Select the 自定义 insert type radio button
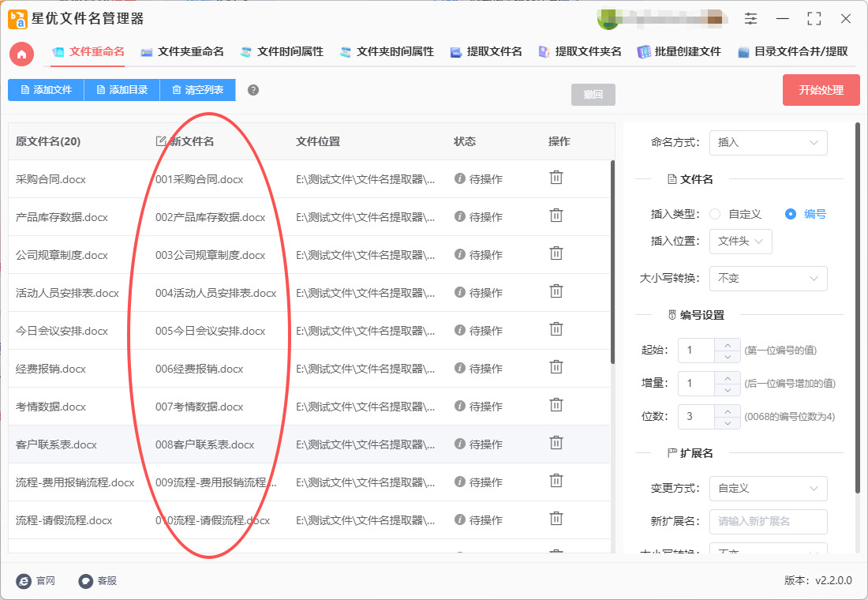Image resolution: width=868 pixels, height=600 pixels. coord(716,214)
